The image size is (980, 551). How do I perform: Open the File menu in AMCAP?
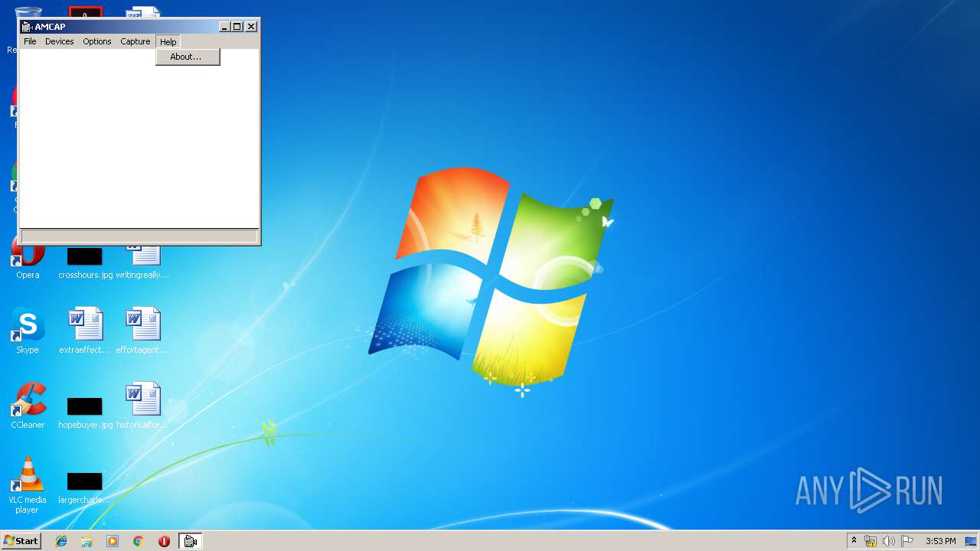pos(30,41)
